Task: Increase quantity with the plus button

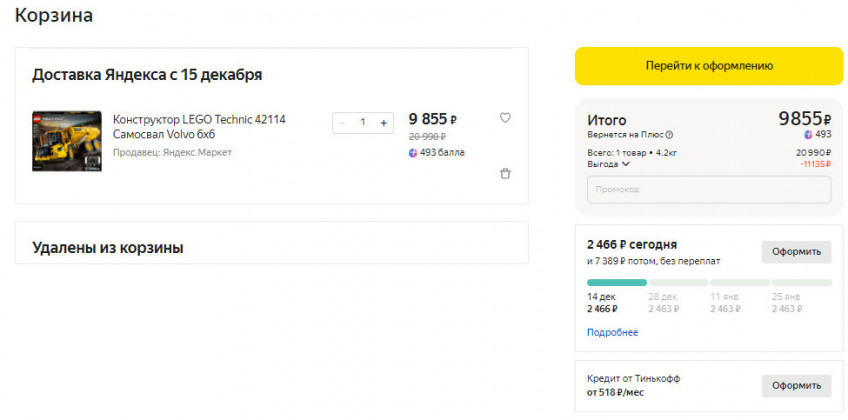Action: click(383, 122)
